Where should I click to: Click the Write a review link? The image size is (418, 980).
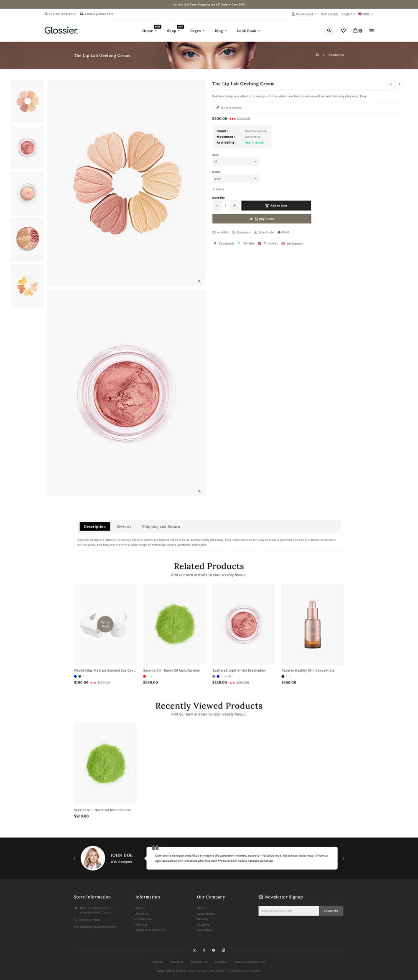point(230,107)
